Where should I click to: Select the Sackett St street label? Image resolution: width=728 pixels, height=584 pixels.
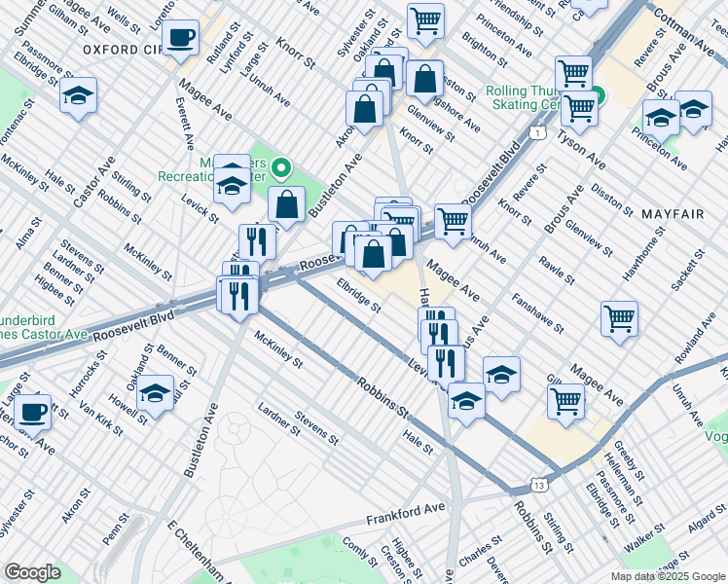point(688,271)
